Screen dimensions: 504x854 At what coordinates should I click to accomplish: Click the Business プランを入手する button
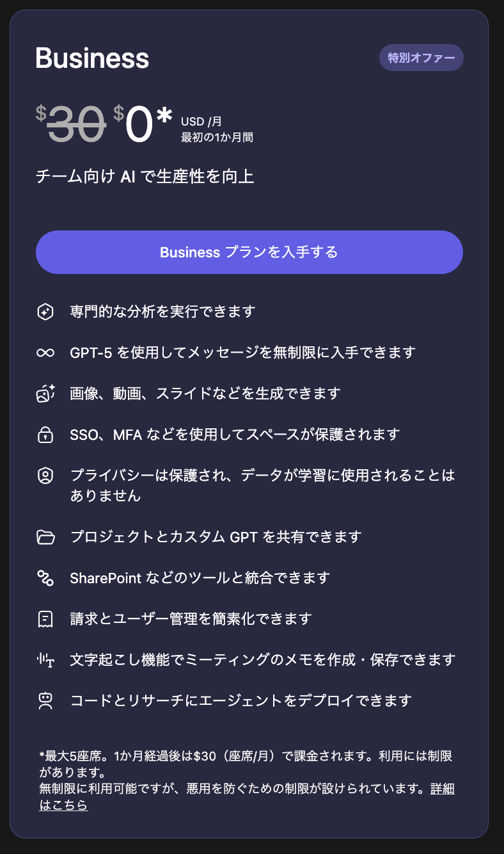[249, 252]
